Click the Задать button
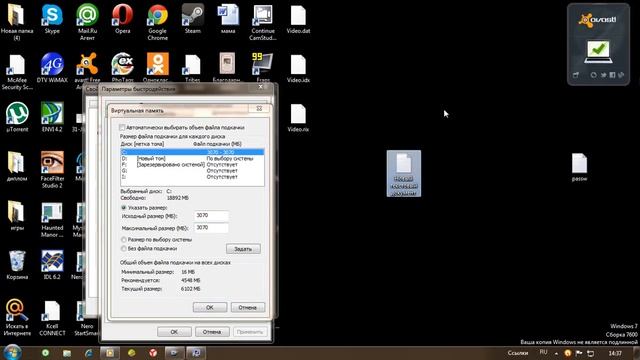Screen dimensions: 640x360 (243, 249)
